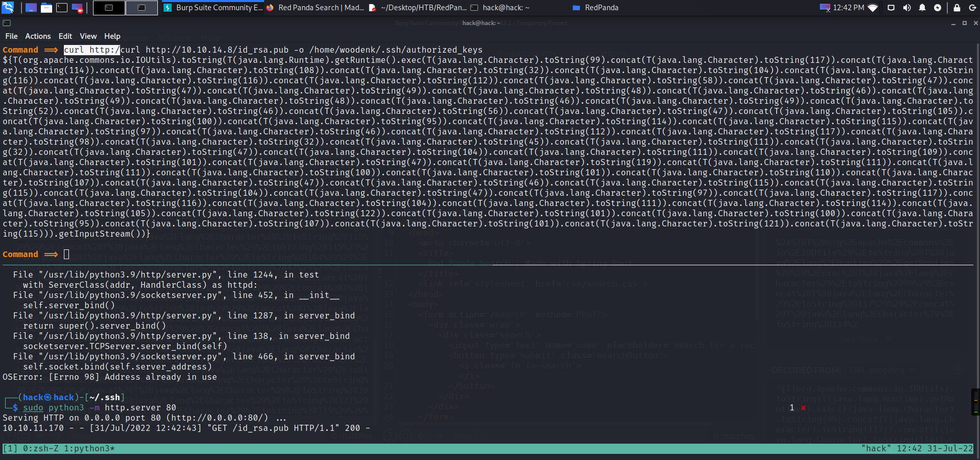
Task: Click the show desktop panel icon
Action: coord(31,8)
